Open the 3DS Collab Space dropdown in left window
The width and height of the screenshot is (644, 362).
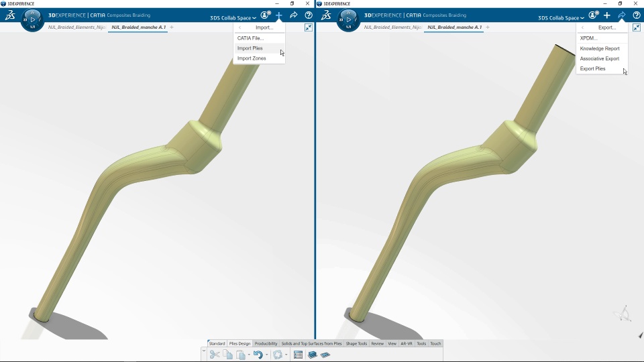(x=233, y=17)
